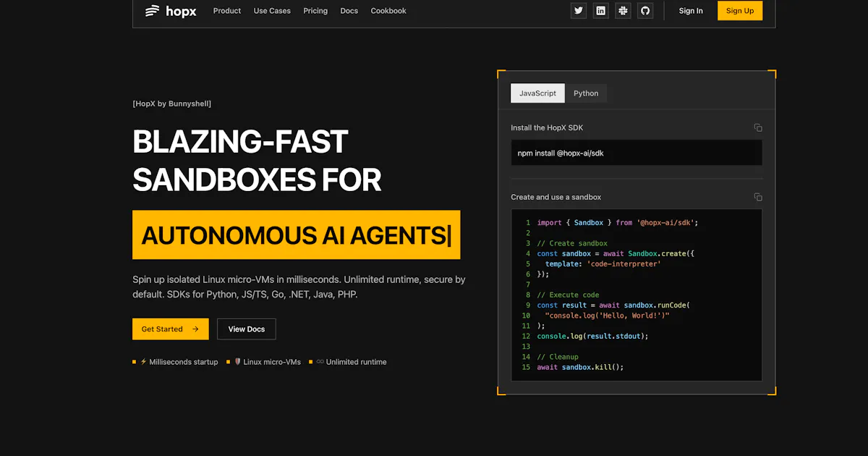868x456 pixels.
Task: Click the hopx logo icon
Action: coord(152,11)
